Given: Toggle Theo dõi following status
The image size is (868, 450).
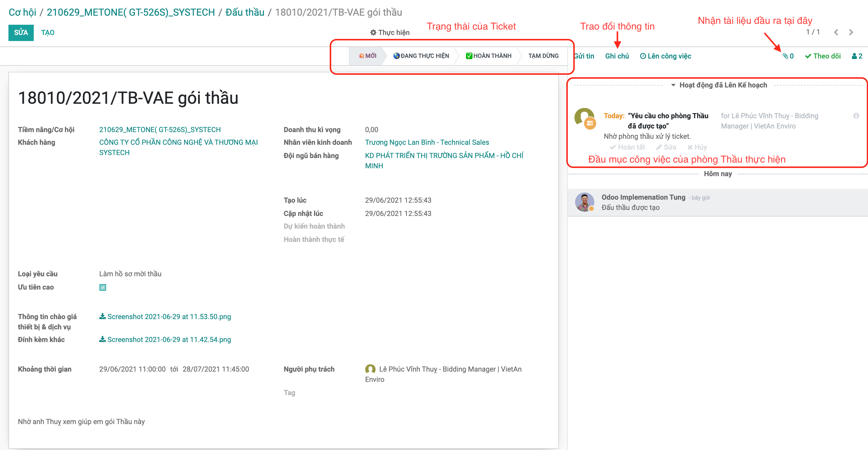Looking at the screenshot, I should pos(822,56).
